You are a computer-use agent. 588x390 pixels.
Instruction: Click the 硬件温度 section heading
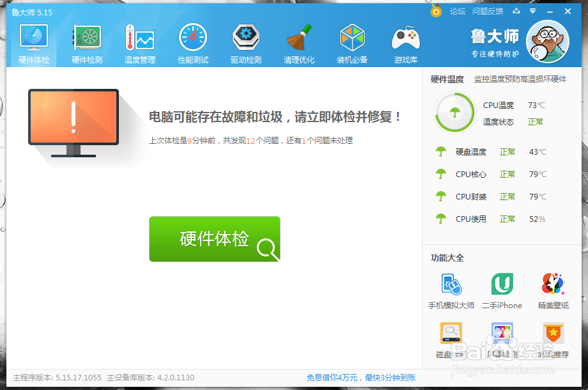447,79
